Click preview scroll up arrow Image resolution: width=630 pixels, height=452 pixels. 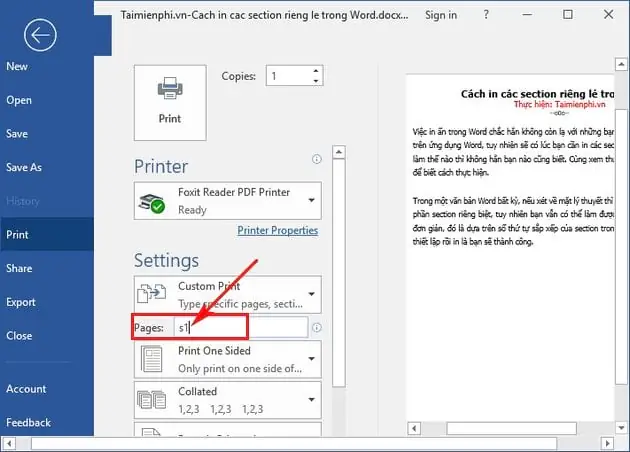[x=621, y=64]
